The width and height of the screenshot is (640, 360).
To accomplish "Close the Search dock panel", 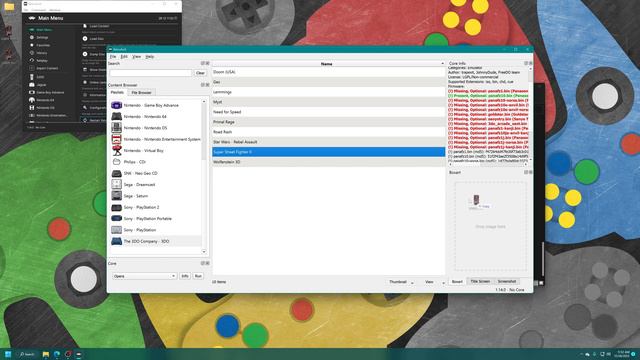I will click(207, 63).
